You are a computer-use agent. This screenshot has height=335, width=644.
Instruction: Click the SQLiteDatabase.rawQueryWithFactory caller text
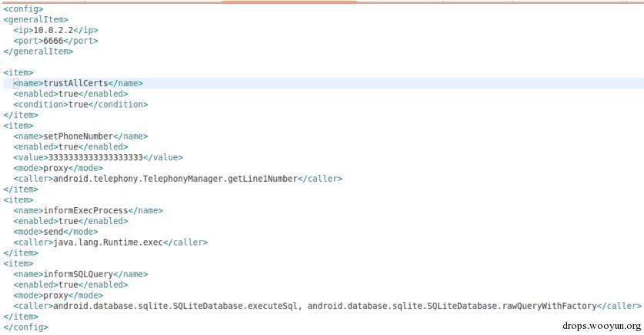pyautogui.click(x=452, y=306)
